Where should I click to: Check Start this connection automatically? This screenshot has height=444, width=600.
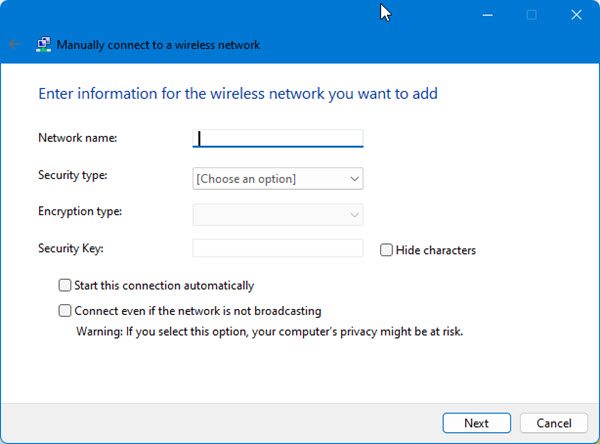[x=66, y=285]
